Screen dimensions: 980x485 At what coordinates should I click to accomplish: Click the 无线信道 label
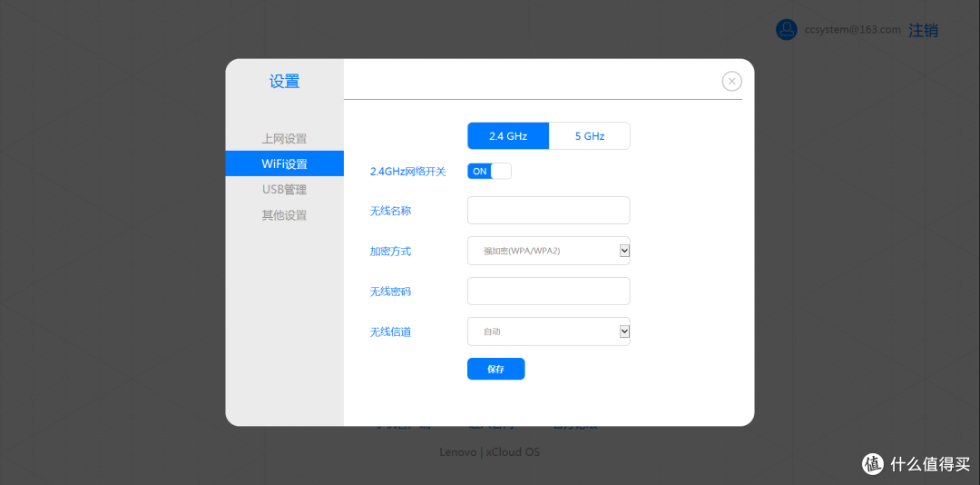pos(390,332)
